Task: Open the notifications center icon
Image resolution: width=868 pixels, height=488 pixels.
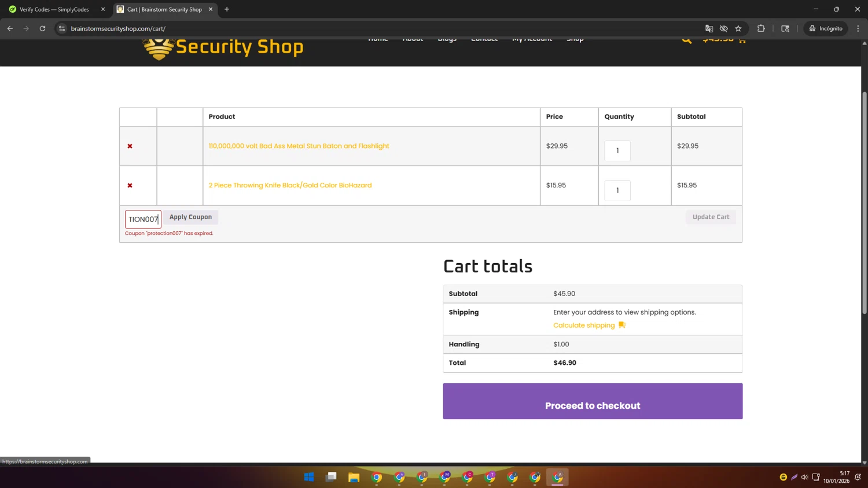Action: click(858, 477)
